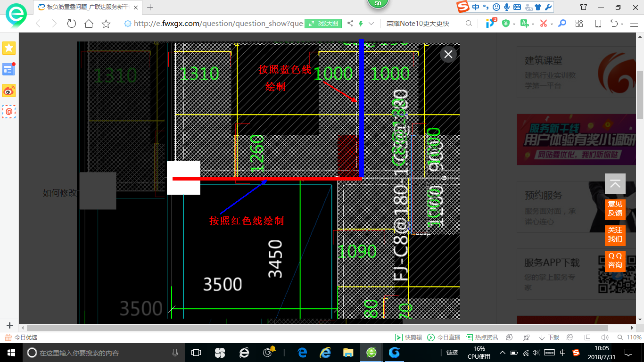The height and width of the screenshot is (362, 644).
Task: Open the extensions grid icon
Action: tap(579, 24)
